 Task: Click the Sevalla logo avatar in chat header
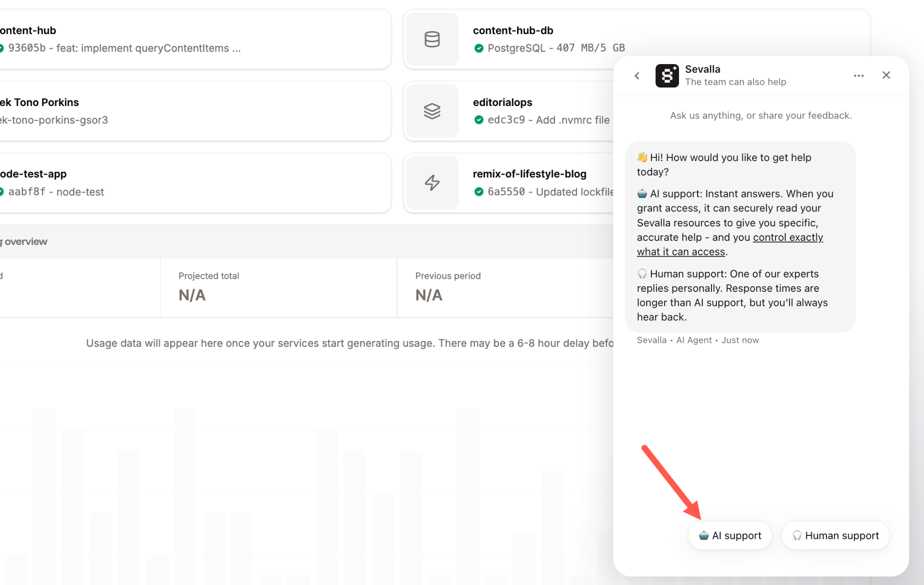coord(667,75)
